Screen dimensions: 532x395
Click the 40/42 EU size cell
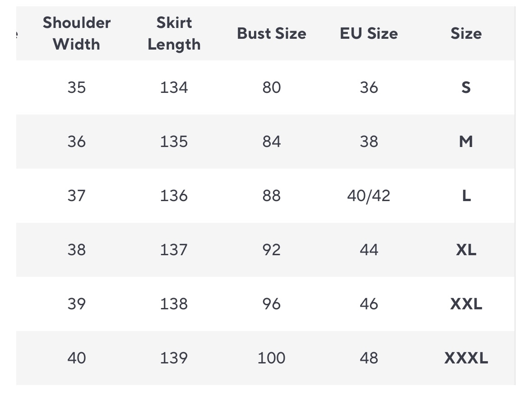pyautogui.click(x=369, y=196)
